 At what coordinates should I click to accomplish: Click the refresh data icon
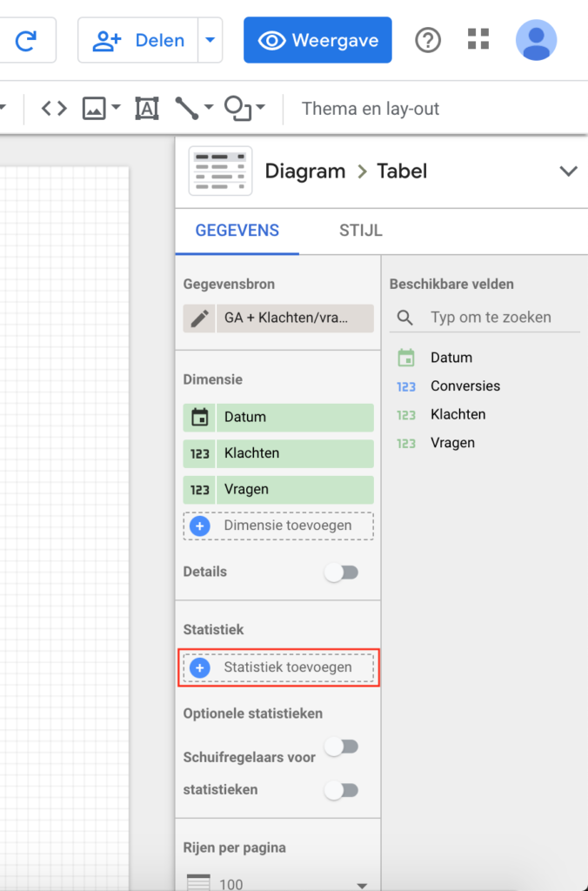click(26, 40)
